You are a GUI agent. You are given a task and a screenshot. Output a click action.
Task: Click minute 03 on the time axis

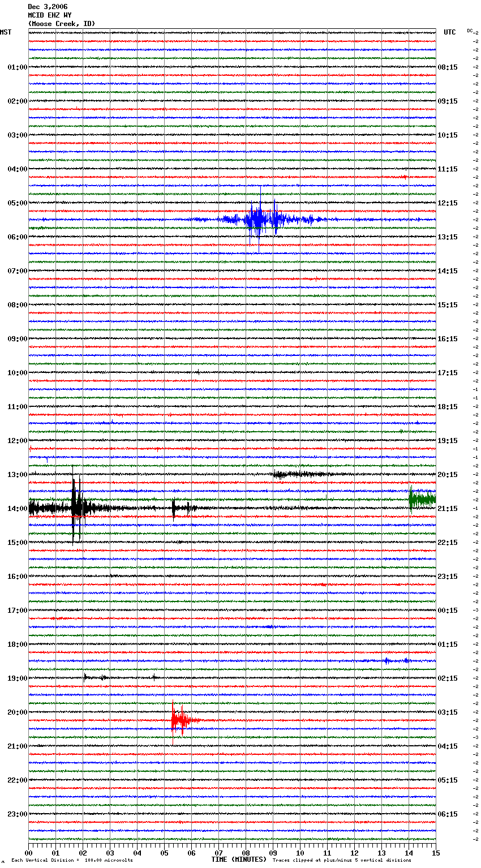pos(110,853)
